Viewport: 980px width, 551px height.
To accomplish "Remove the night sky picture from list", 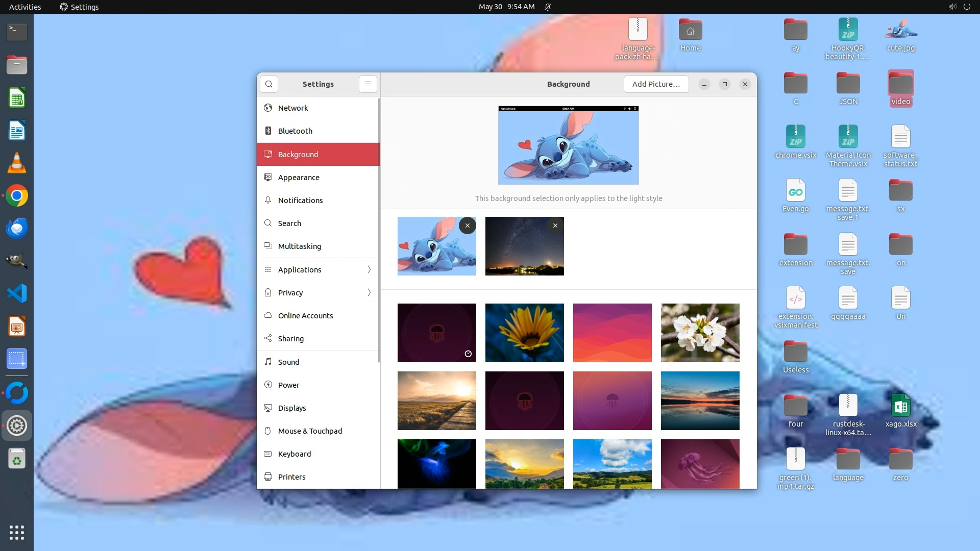I will click(x=555, y=226).
